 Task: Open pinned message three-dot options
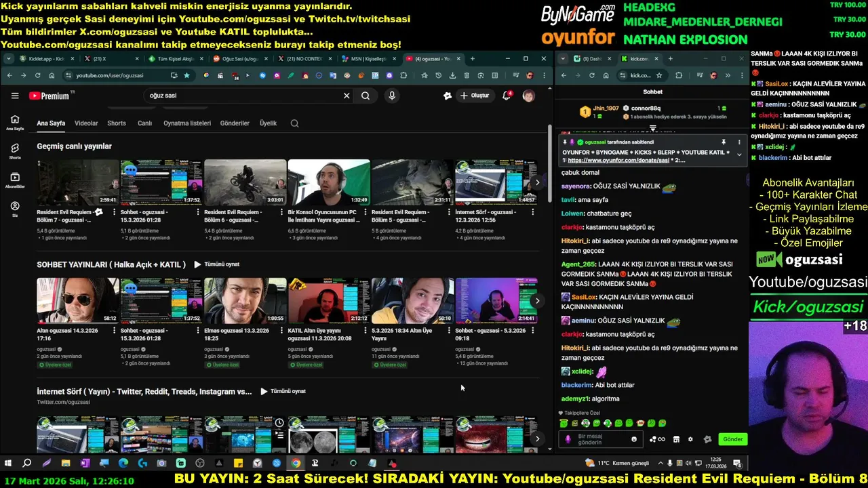point(739,142)
